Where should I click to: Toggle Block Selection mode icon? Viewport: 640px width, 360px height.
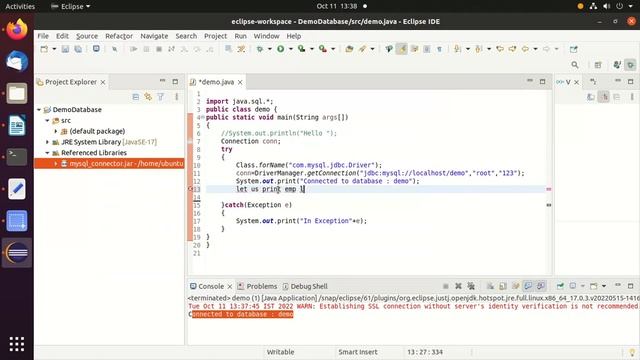pyautogui.click(x=427, y=49)
